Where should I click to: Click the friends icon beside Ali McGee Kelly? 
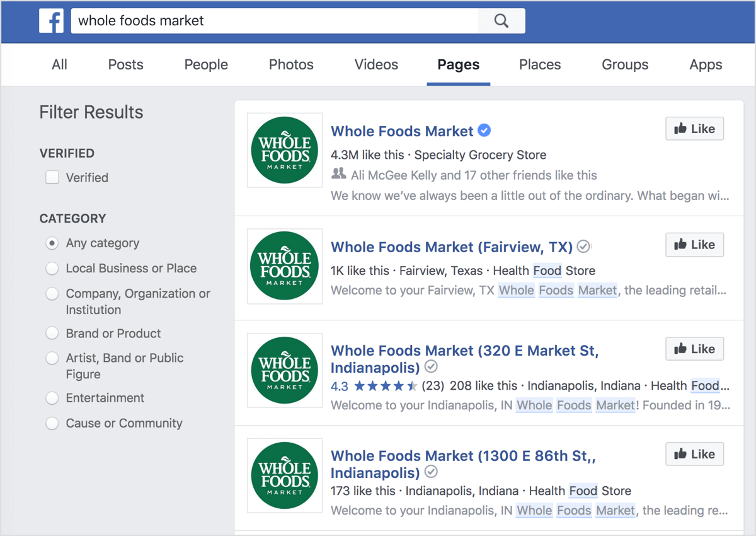(339, 174)
